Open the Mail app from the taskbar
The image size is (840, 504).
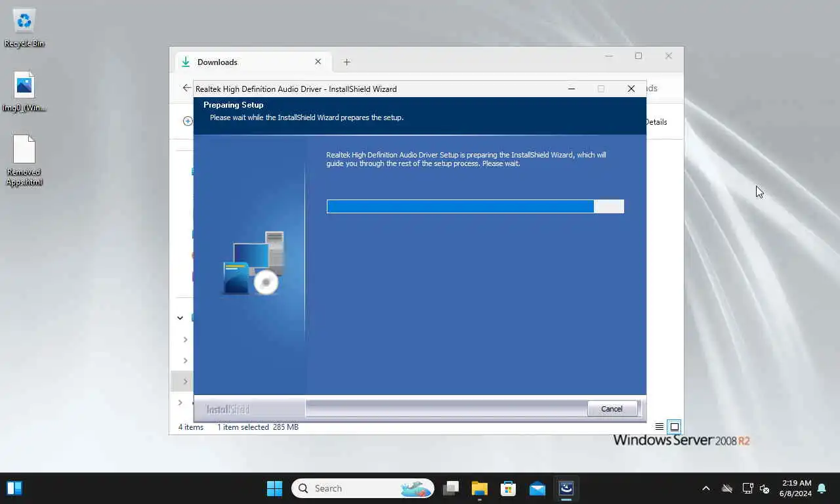pyautogui.click(x=537, y=488)
